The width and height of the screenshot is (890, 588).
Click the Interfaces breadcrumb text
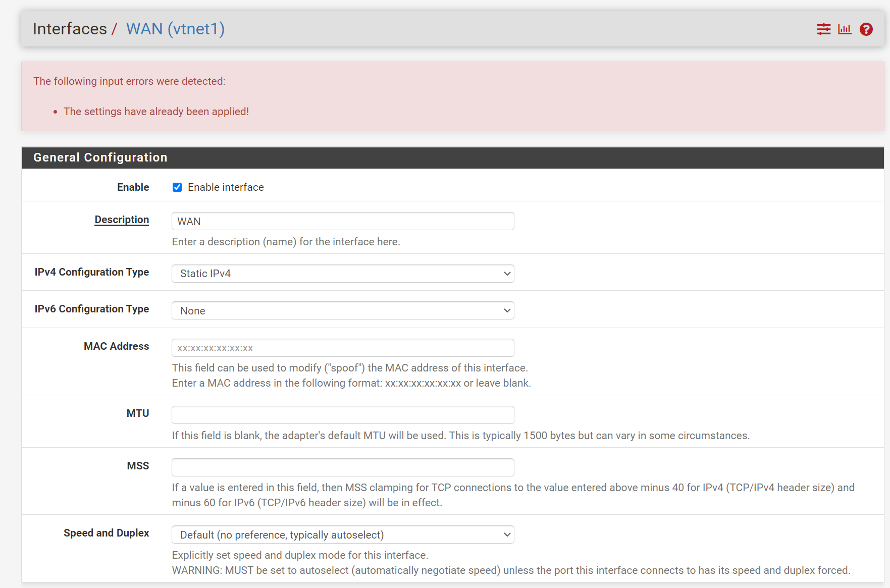[x=70, y=29]
